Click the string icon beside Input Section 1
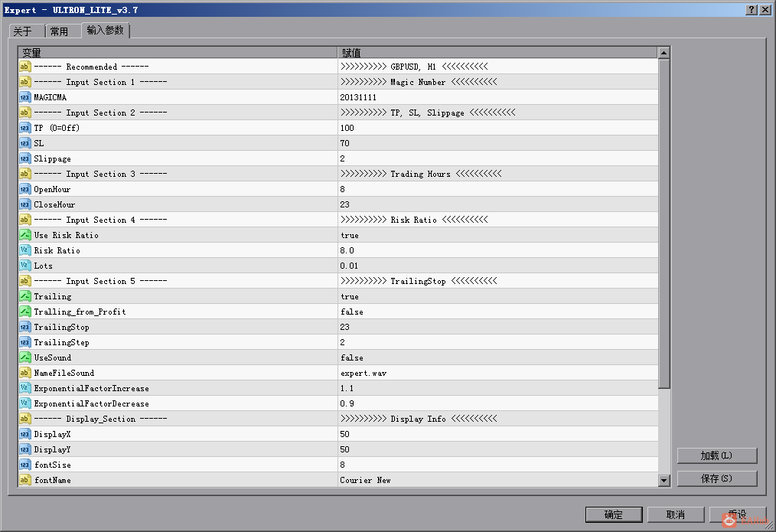The image size is (776, 532). [x=24, y=82]
